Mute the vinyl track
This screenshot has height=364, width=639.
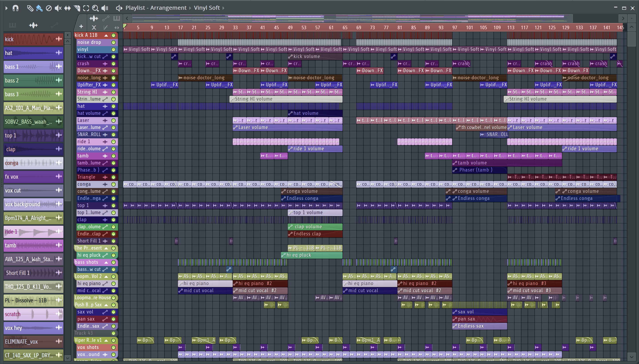point(113,49)
